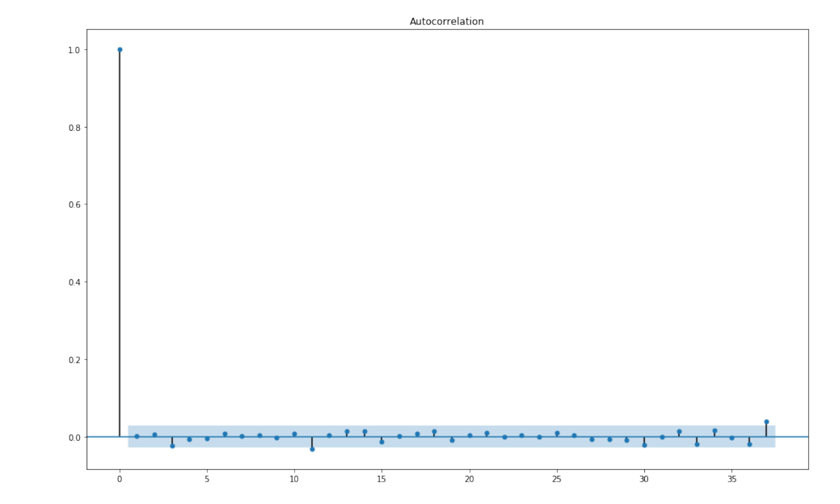Select the negative lag 3 data marker

click(x=172, y=446)
